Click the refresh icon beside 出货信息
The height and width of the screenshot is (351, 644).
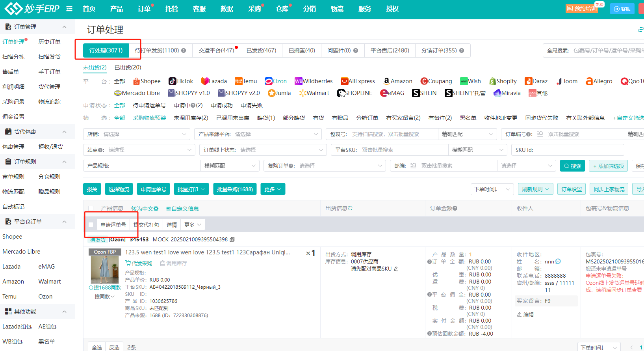tap(350, 208)
